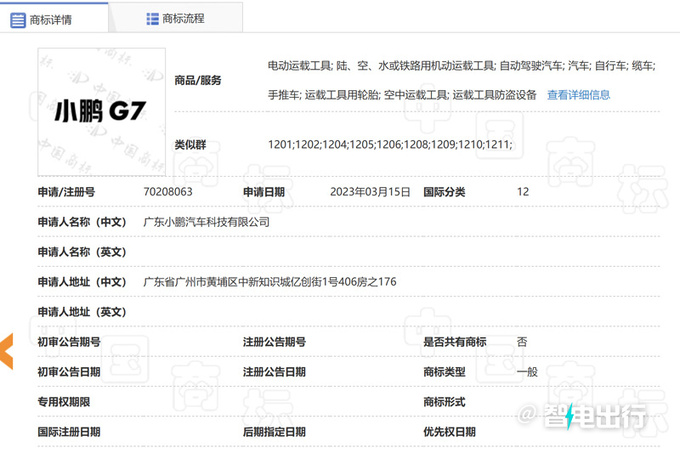Click applicant name 广东小鹏汽车科技有限公司

[x=207, y=221]
